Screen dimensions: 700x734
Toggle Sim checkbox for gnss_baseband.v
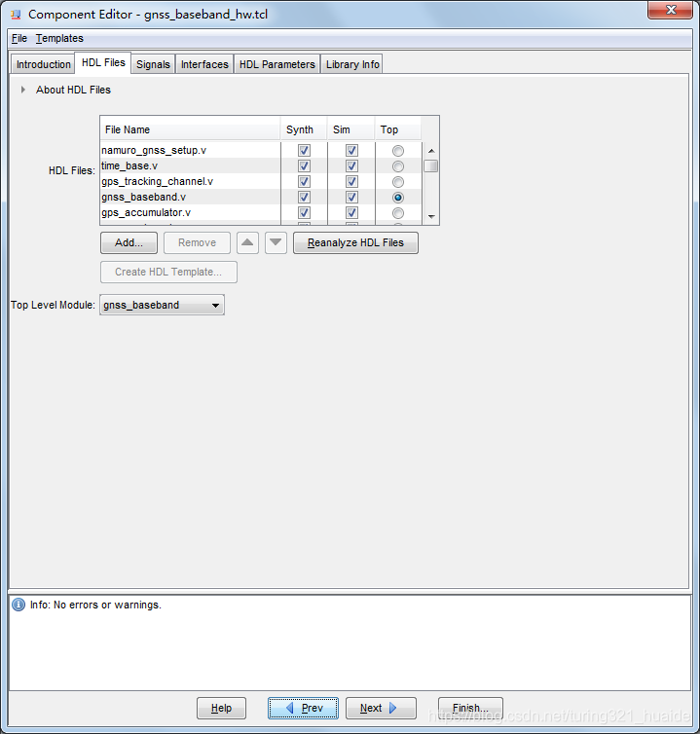[351, 197]
